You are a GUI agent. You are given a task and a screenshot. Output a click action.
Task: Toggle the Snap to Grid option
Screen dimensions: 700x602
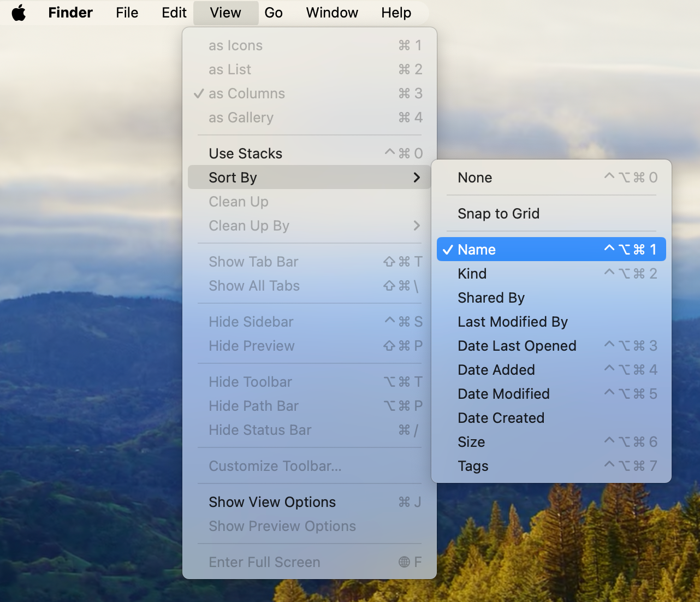[x=498, y=214]
